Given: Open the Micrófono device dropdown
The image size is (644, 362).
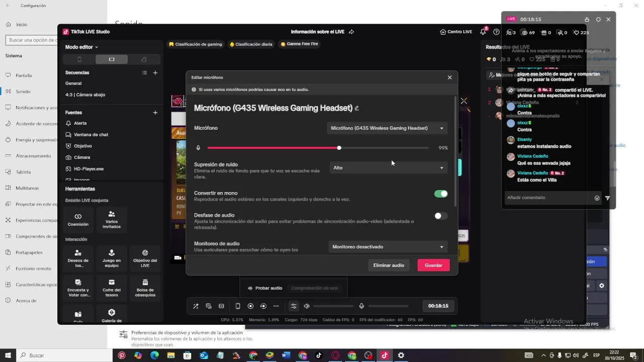Looking at the screenshot, I should [387, 128].
